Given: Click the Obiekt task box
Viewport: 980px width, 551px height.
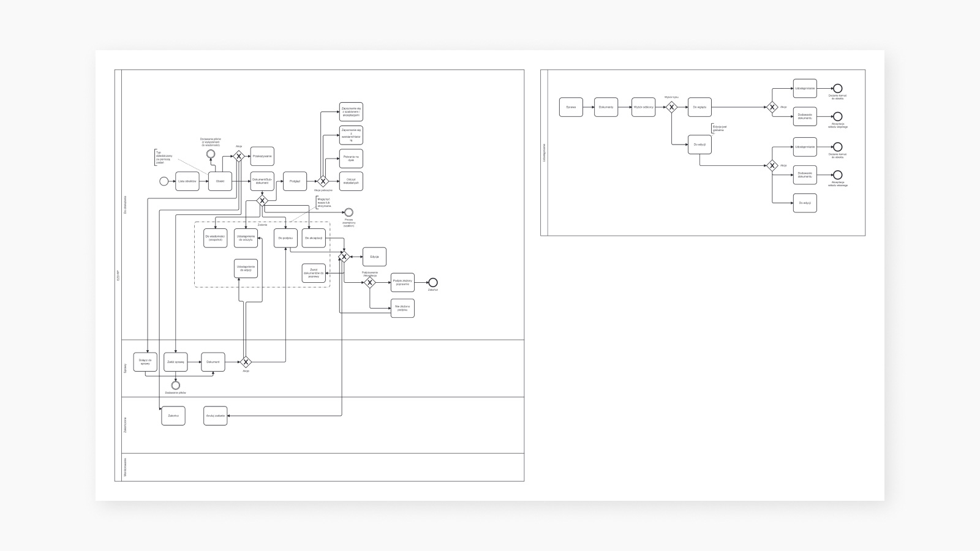Looking at the screenshot, I should (x=220, y=181).
